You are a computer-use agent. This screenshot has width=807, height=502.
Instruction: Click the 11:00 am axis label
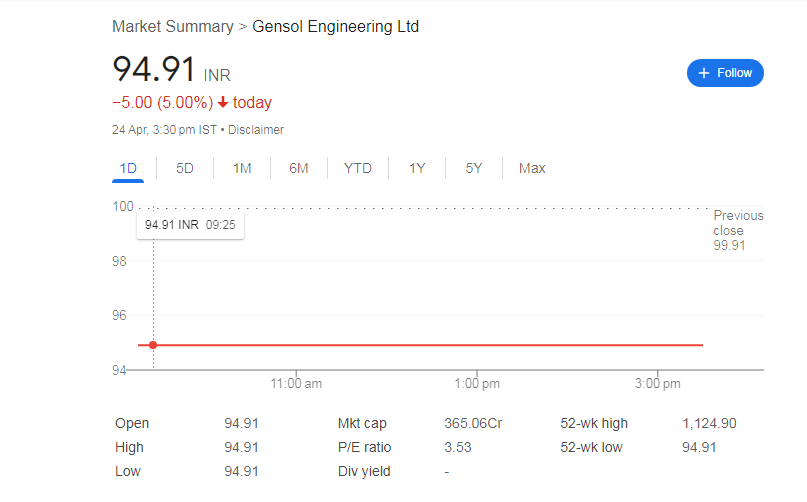[x=296, y=384]
